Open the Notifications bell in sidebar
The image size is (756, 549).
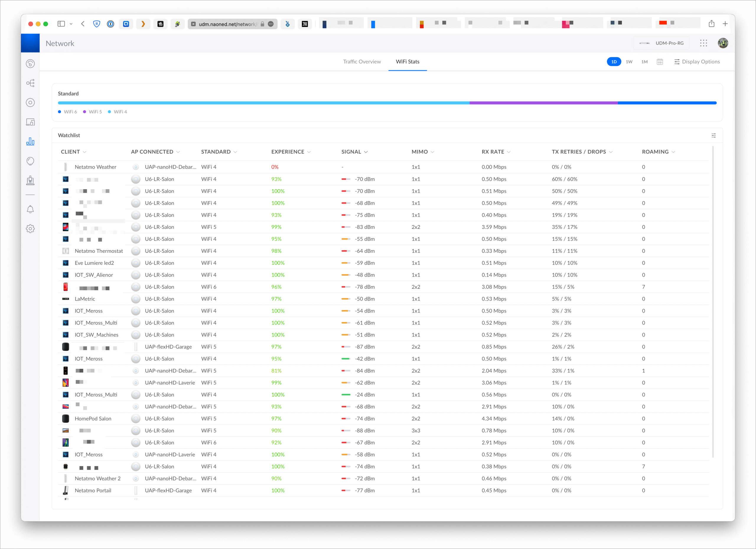30,209
